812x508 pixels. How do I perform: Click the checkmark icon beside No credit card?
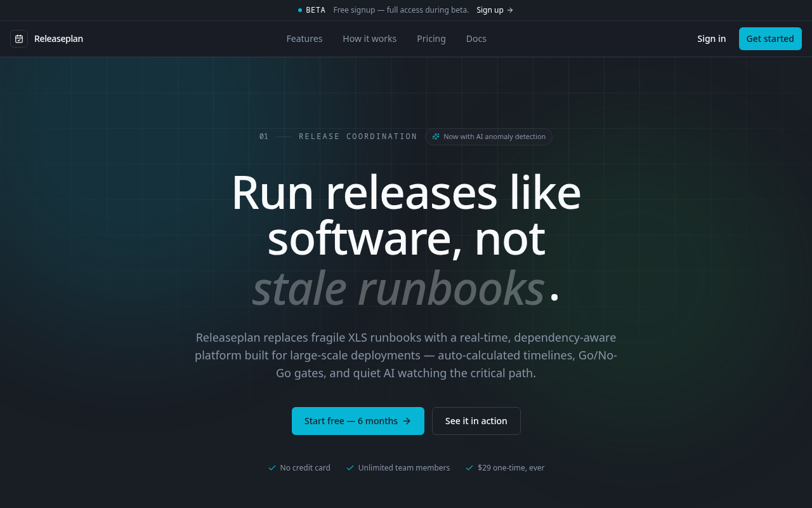coord(272,468)
